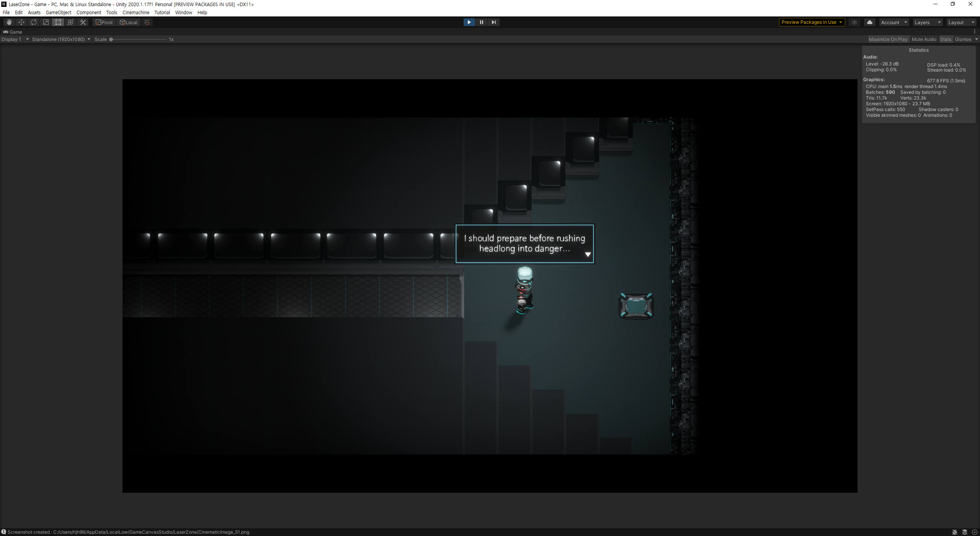Select the Hand tool in toolbar
The height and width of the screenshot is (536, 980).
(9, 22)
